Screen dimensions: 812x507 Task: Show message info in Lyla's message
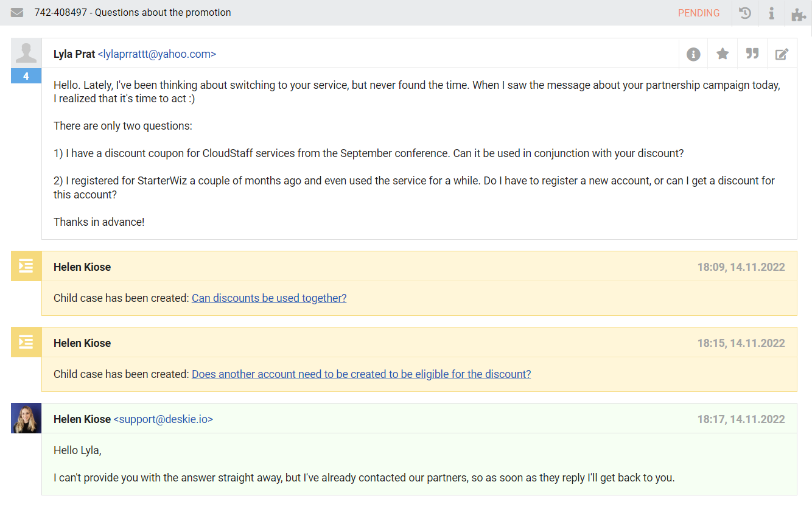pyautogui.click(x=693, y=54)
